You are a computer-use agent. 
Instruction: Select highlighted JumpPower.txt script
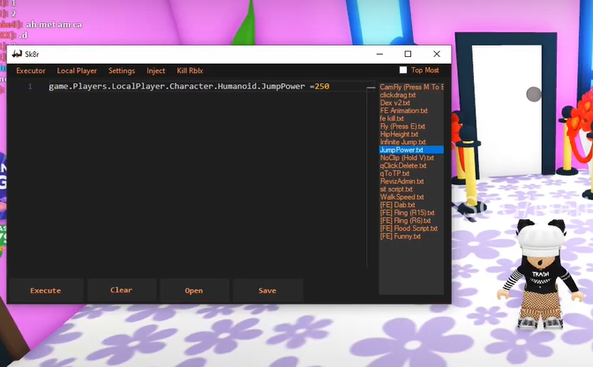[411, 150]
